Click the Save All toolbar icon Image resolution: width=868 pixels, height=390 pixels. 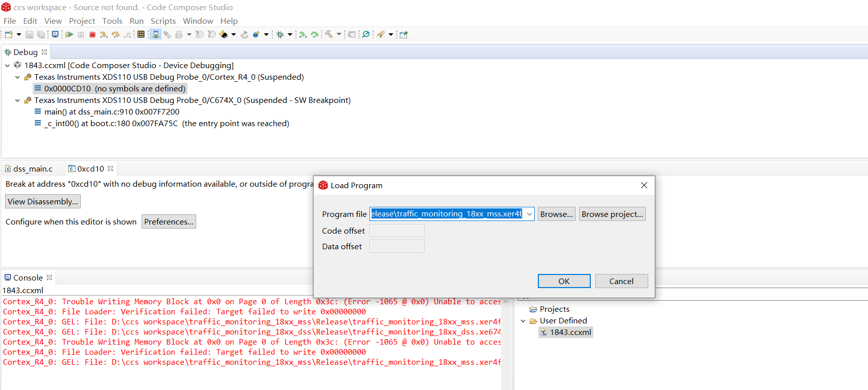41,34
